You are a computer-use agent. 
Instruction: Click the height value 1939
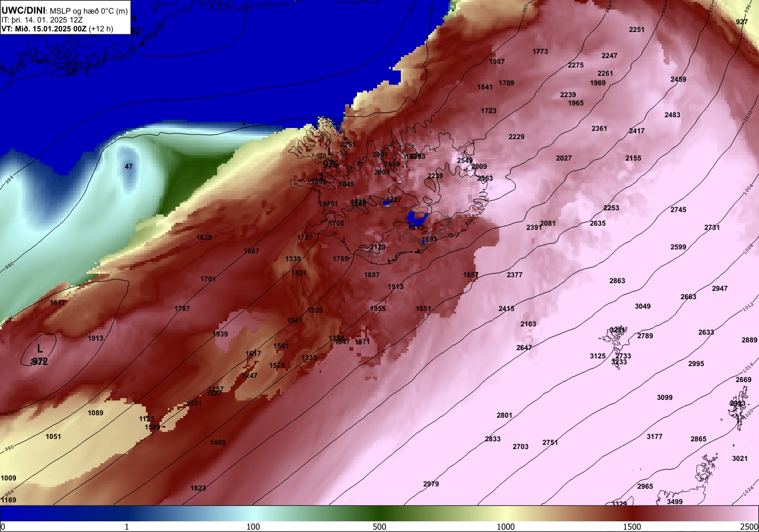220,334
